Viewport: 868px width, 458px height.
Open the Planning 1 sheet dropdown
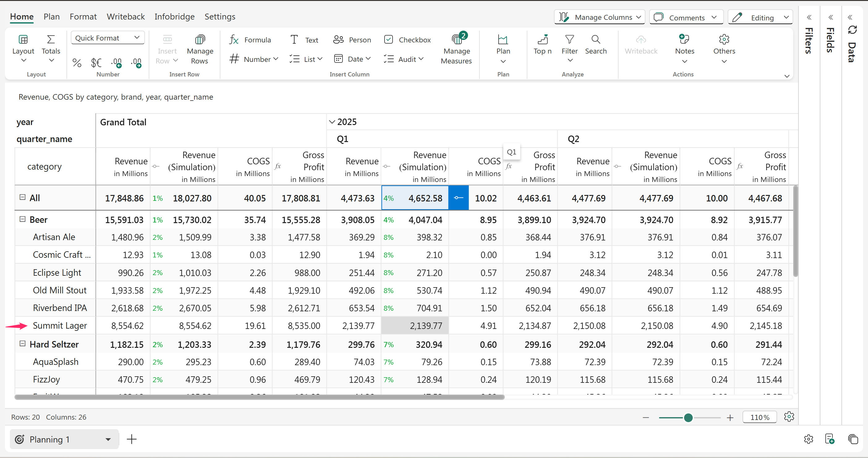click(108, 439)
